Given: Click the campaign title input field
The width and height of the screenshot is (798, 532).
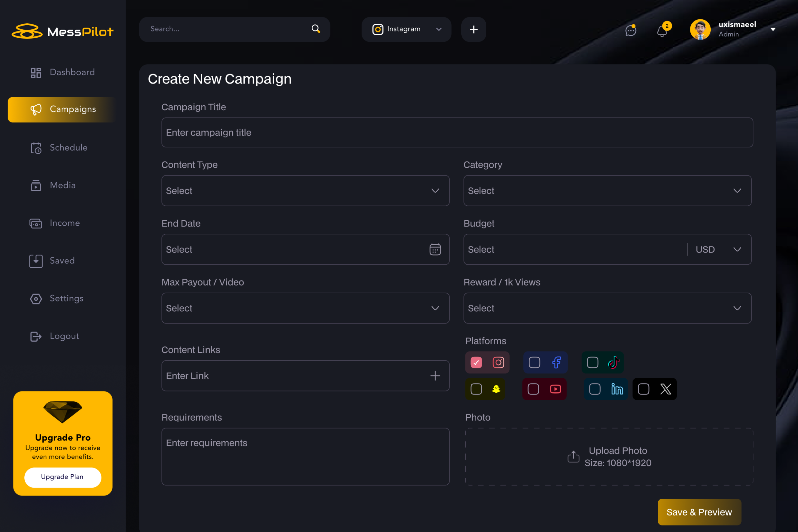Looking at the screenshot, I should point(457,132).
